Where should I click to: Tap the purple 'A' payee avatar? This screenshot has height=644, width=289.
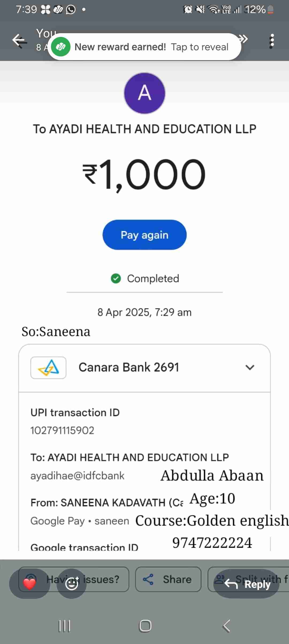(x=144, y=93)
